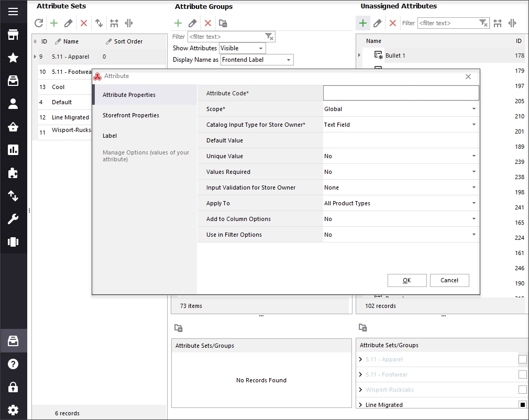Screen dimensions: 529x420
Task: Delete the selected attribute set
Action: [x=84, y=23]
